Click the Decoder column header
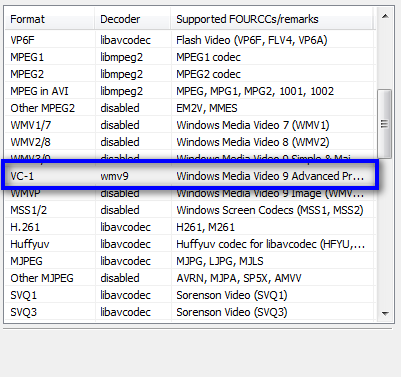Viewport: 401px width, 377px height. (133, 19)
